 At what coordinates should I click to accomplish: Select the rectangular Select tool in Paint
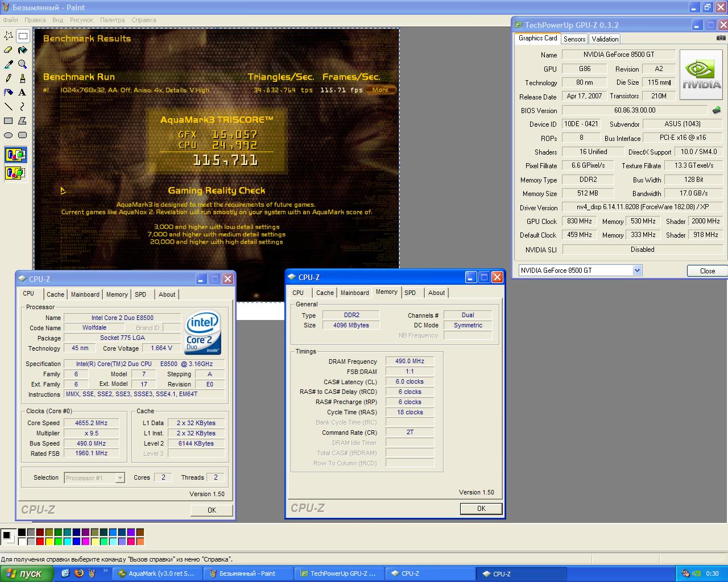pyautogui.click(x=23, y=36)
